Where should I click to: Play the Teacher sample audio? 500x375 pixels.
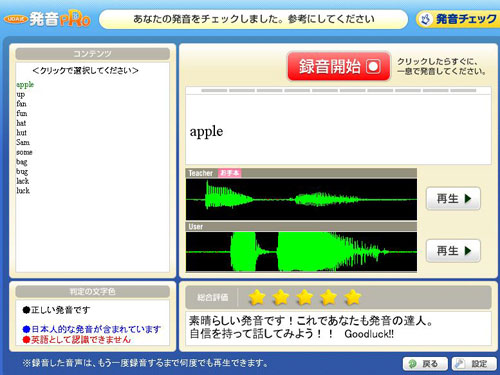(x=453, y=199)
